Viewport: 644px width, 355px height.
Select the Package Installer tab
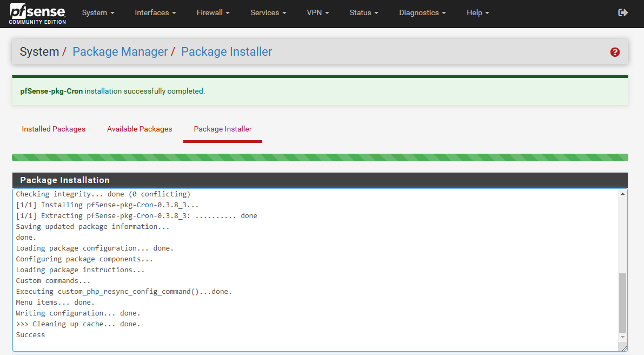[x=223, y=129]
